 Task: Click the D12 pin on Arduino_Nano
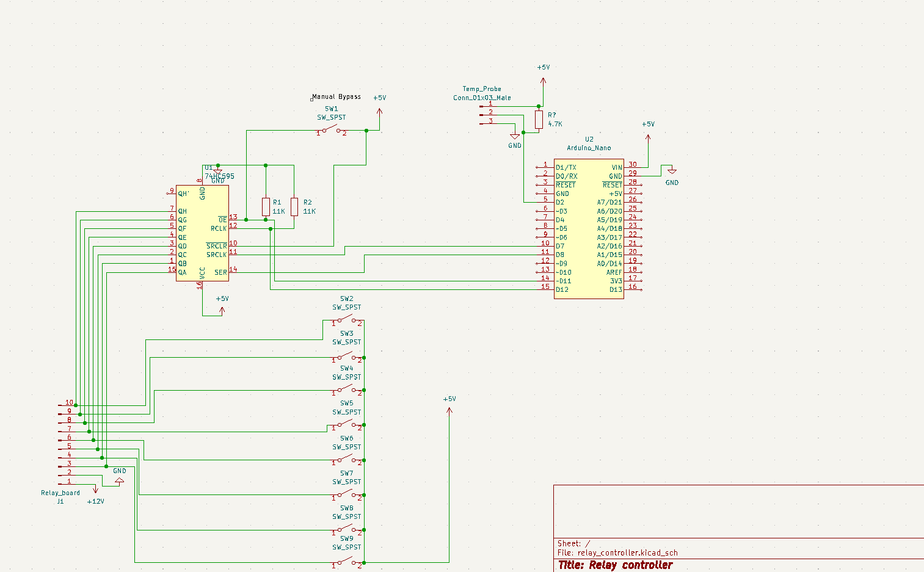point(545,289)
